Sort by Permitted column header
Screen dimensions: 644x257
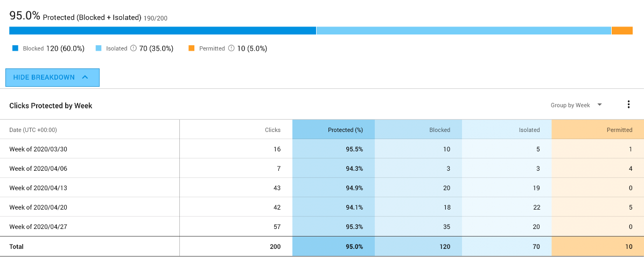(619, 129)
